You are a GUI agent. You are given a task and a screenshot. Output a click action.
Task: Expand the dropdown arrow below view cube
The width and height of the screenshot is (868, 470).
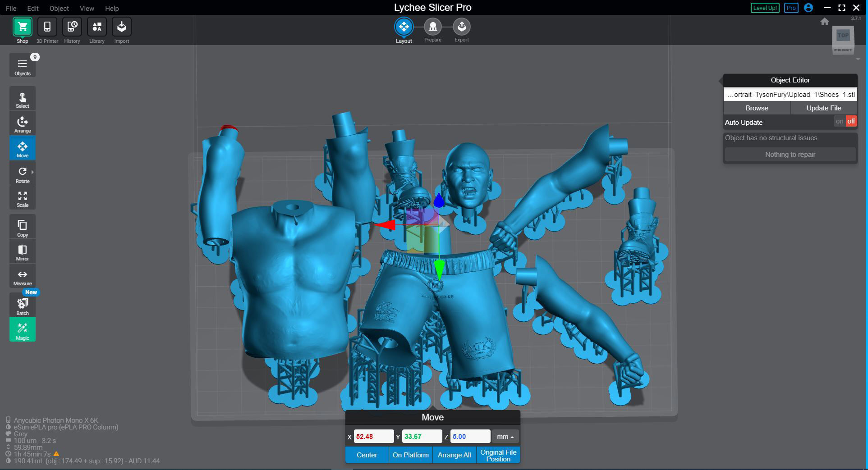coord(858,59)
